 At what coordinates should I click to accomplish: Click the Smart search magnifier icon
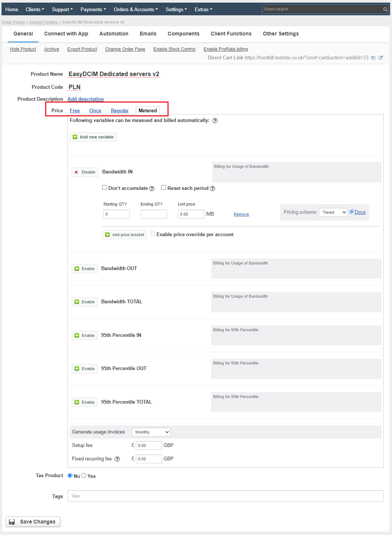click(385, 9)
